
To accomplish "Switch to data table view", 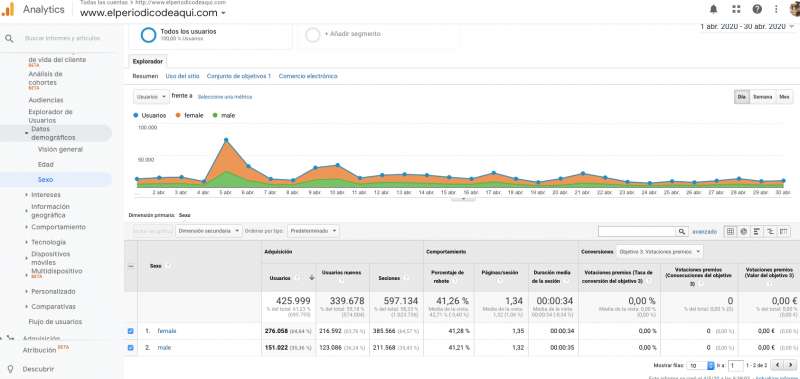I will pyautogui.click(x=731, y=232).
